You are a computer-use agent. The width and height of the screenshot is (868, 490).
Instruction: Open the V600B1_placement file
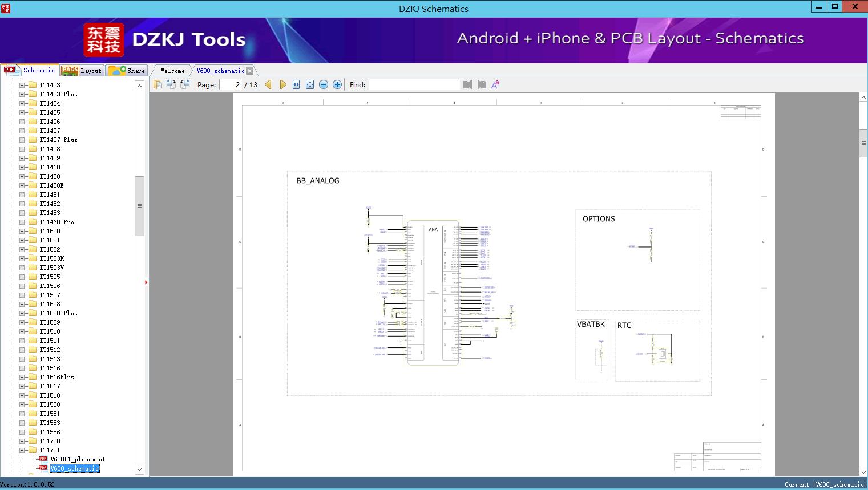tap(78, 459)
